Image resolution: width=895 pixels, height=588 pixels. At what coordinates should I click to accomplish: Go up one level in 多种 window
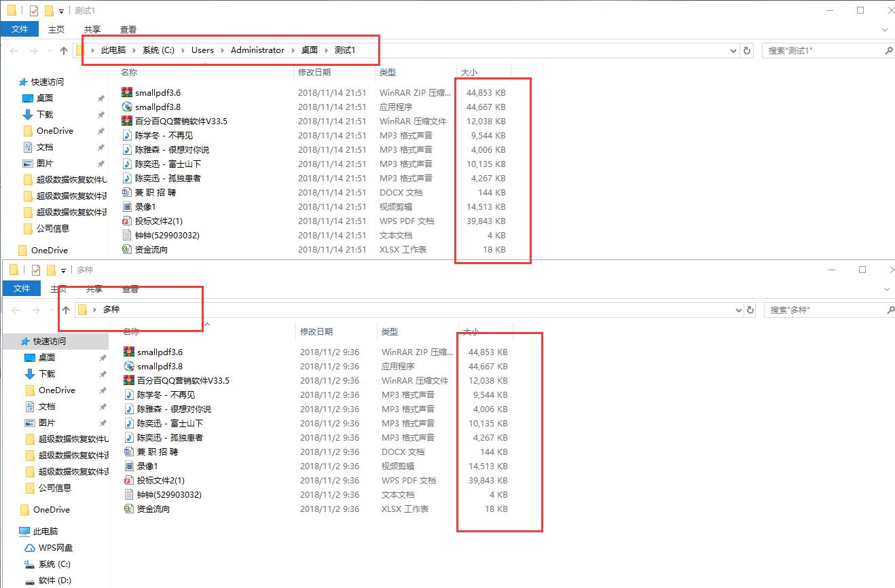coord(66,310)
